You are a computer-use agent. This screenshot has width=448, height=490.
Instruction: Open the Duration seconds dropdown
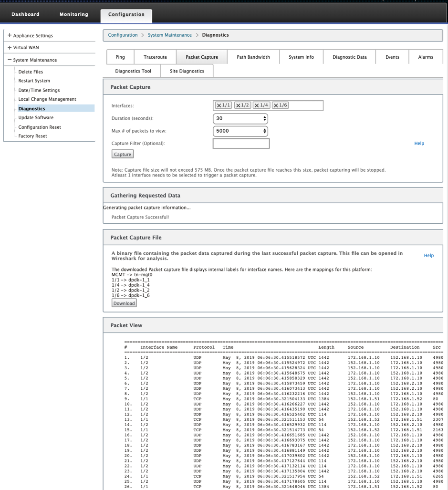[x=240, y=118]
